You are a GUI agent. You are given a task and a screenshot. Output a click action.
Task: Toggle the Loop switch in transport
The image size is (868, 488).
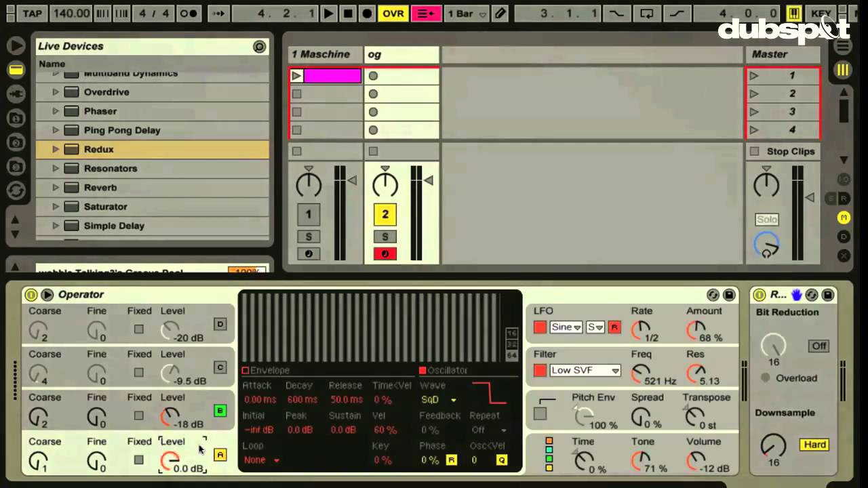click(647, 13)
